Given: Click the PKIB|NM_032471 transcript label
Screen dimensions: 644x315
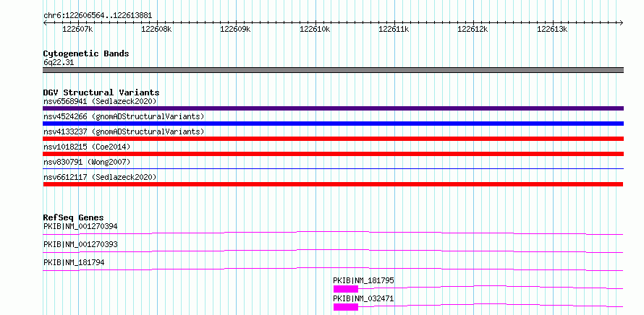Looking at the screenshot, I should click(363, 298).
